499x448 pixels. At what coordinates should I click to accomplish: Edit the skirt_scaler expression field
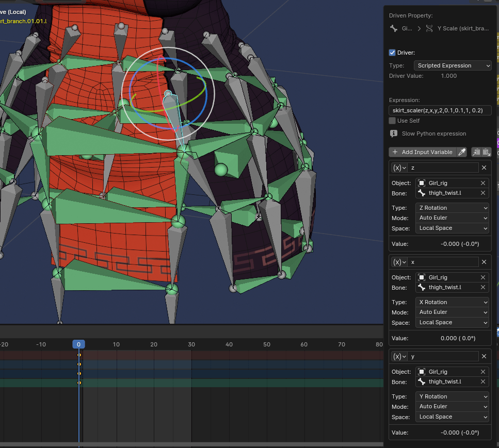pos(440,110)
